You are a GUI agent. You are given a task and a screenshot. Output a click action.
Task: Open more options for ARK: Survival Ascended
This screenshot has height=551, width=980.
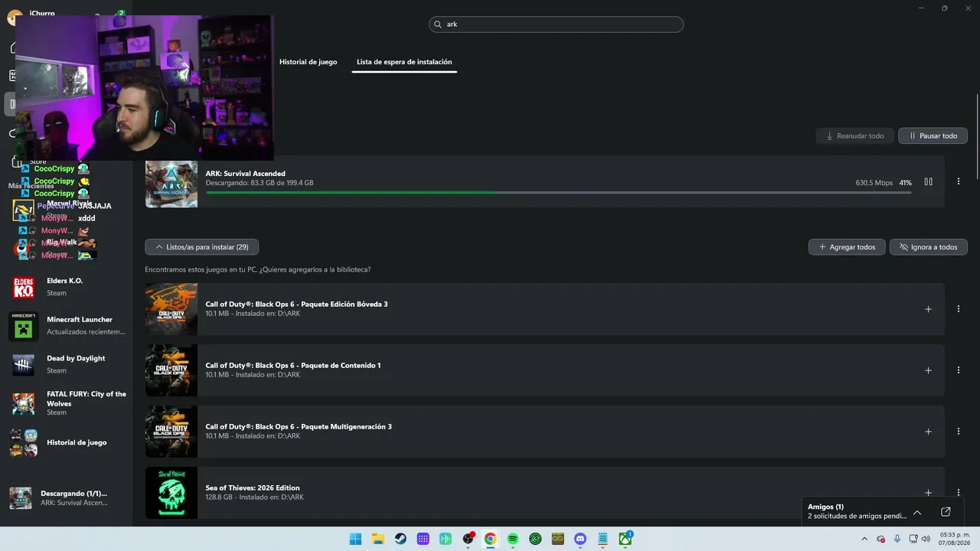(x=959, y=181)
